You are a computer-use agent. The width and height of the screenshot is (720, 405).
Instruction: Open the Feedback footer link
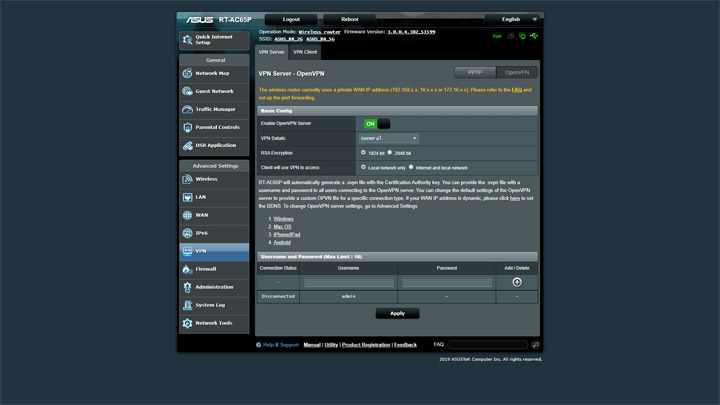405,345
